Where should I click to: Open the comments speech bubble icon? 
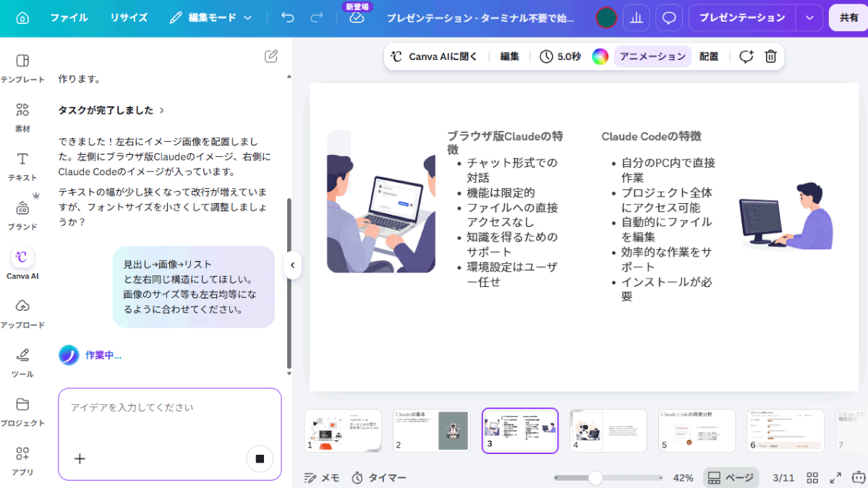pyautogui.click(x=669, y=17)
